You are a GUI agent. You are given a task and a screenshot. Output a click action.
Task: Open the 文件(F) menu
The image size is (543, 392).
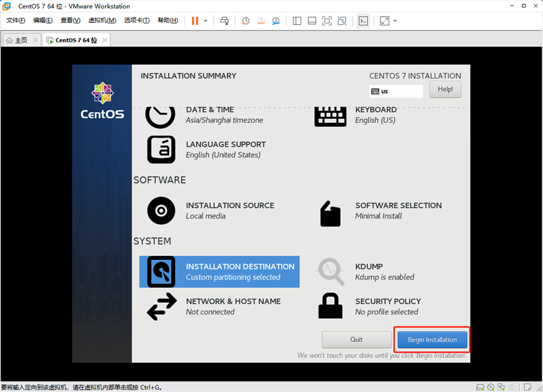15,20
